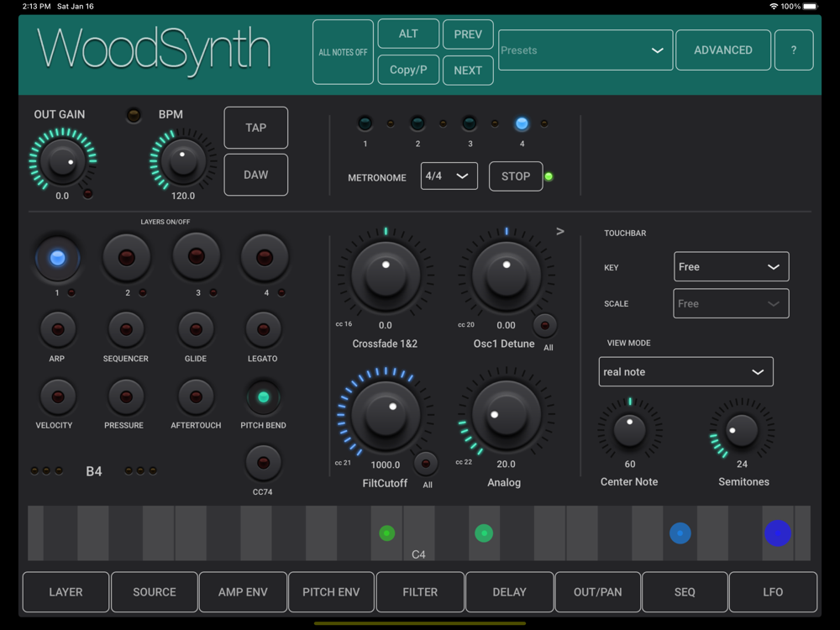Open help with the question mark button

click(x=794, y=50)
